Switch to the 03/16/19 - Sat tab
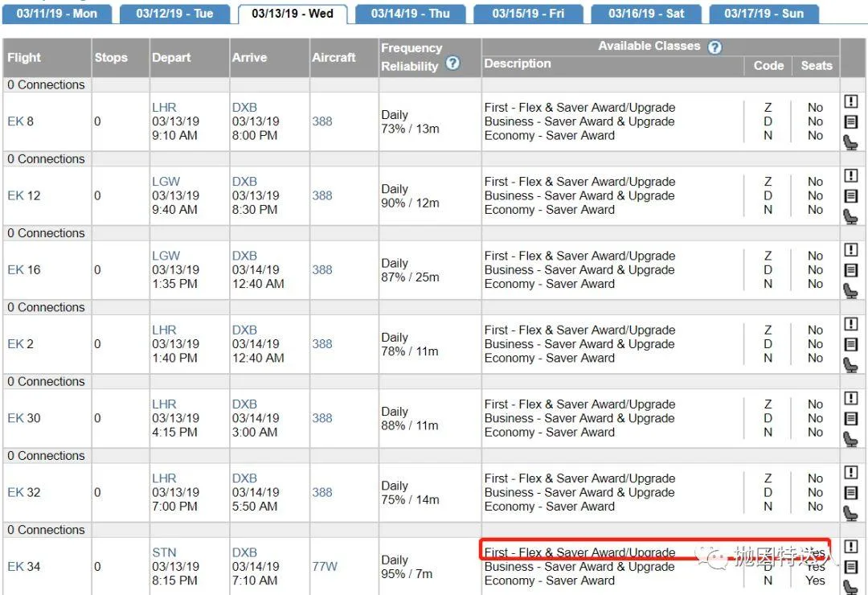 click(x=646, y=14)
